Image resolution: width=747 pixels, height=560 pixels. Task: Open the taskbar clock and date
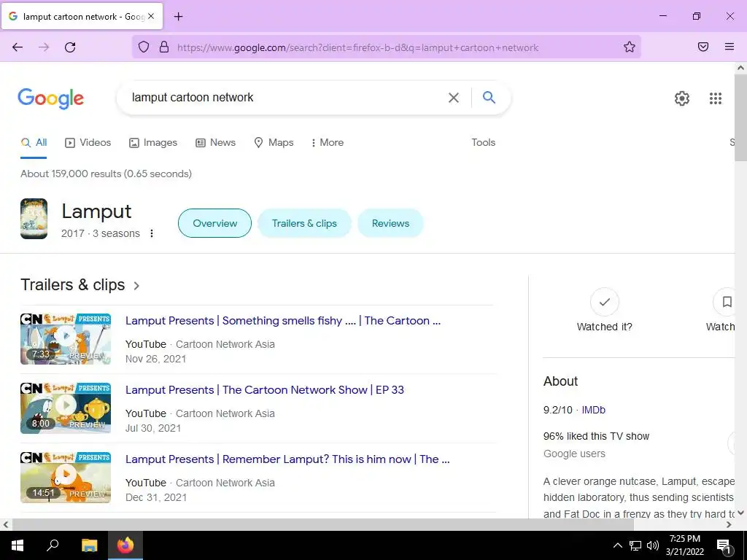(684, 545)
